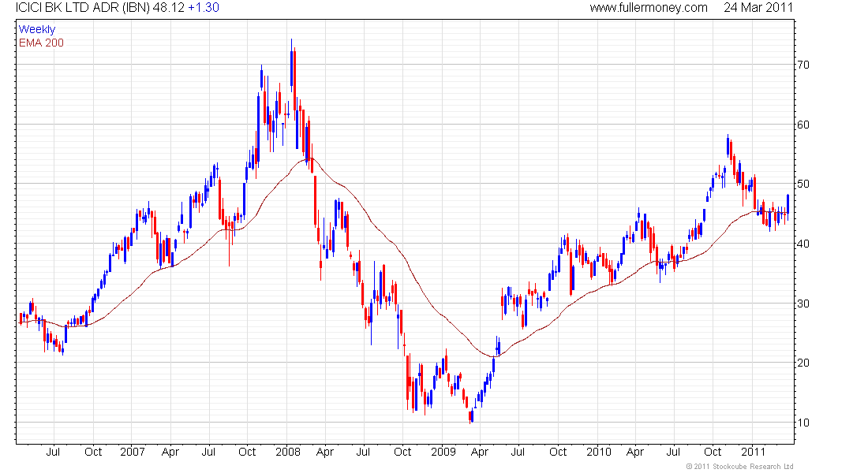
Task: Click the 2009 year label on time axis
Action: click(x=443, y=452)
